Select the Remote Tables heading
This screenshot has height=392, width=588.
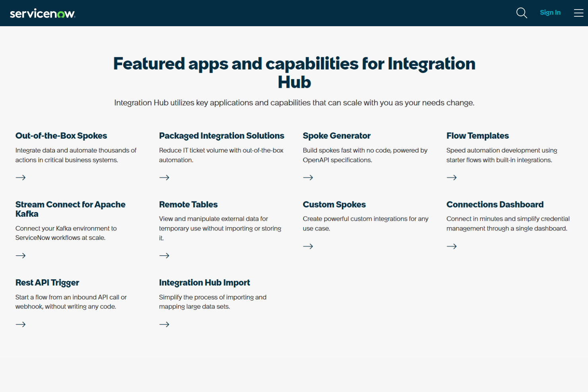point(188,204)
